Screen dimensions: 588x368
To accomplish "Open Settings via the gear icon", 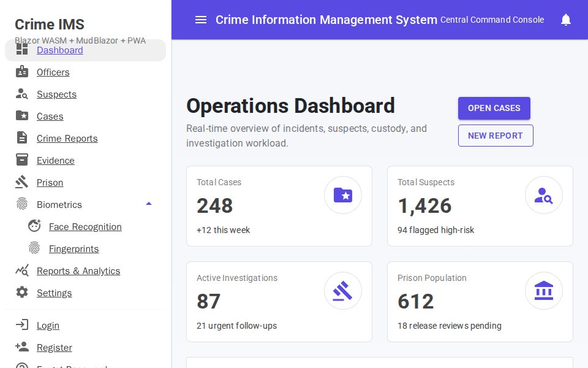I will [22, 293].
